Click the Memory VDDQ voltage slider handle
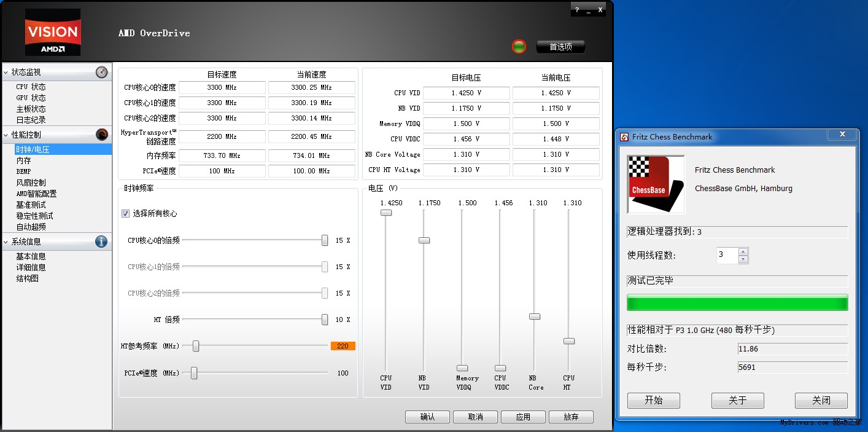Screen dimensions: 868x432 (462, 369)
